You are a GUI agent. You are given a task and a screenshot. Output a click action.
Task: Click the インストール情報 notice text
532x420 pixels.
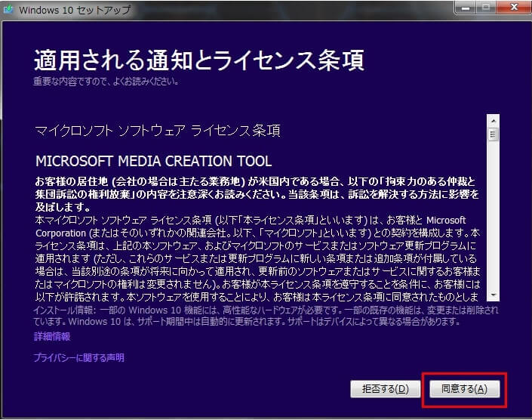click(x=266, y=316)
